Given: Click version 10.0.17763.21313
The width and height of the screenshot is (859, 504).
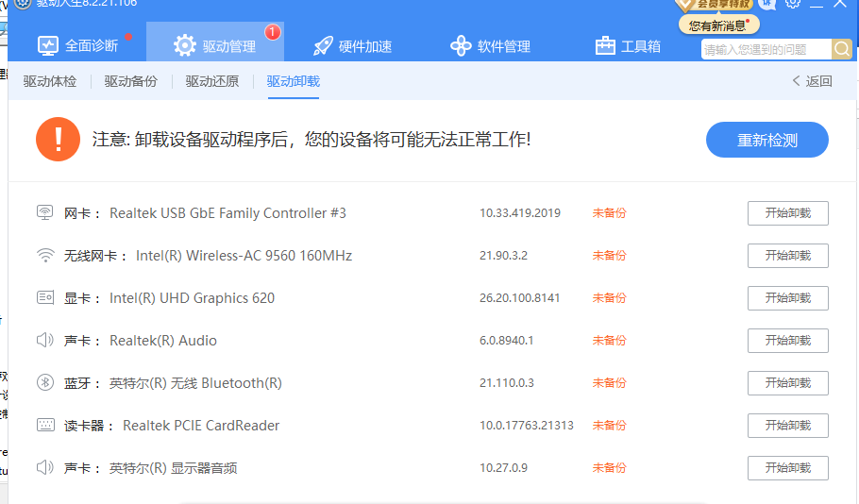Looking at the screenshot, I should point(527,426).
